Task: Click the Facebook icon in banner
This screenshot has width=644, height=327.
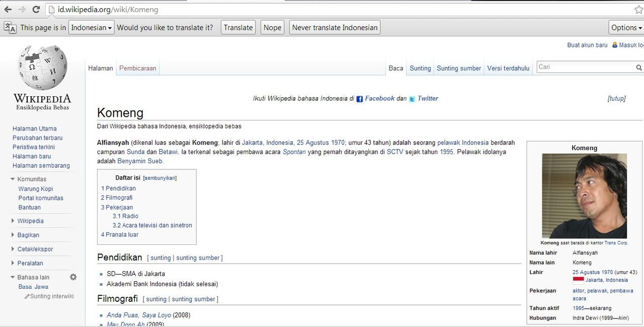Action: (x=360, y=99)
